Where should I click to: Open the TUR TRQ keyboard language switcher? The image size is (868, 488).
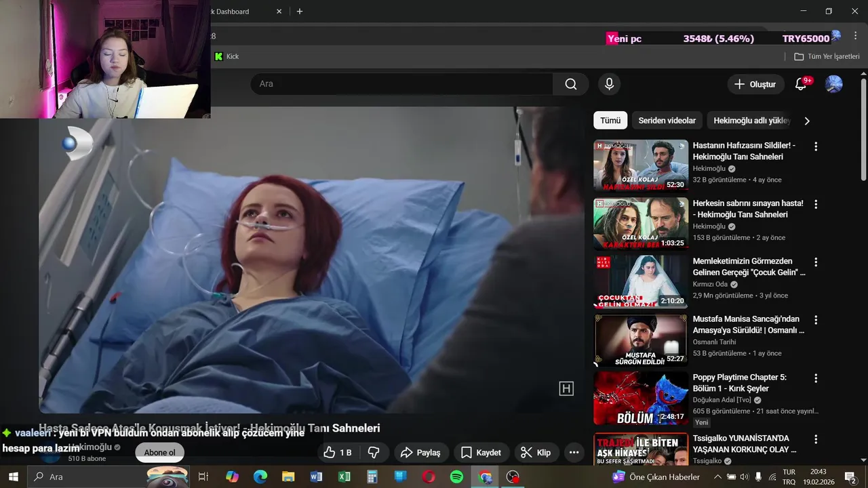coord(789,476)
